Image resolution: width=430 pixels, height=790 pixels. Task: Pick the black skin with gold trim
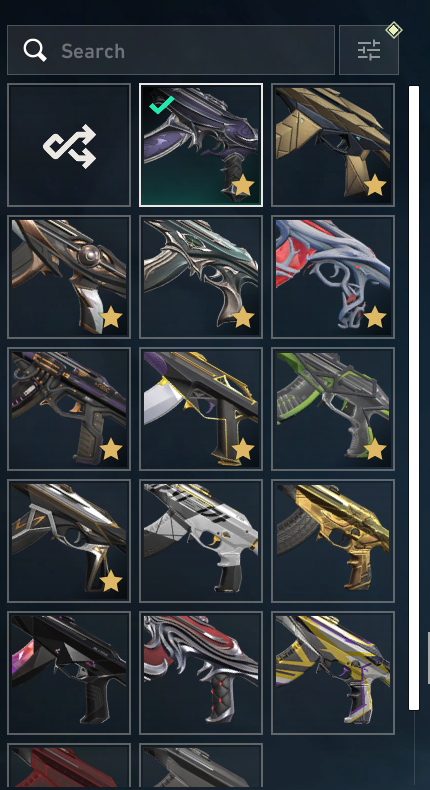201,409
